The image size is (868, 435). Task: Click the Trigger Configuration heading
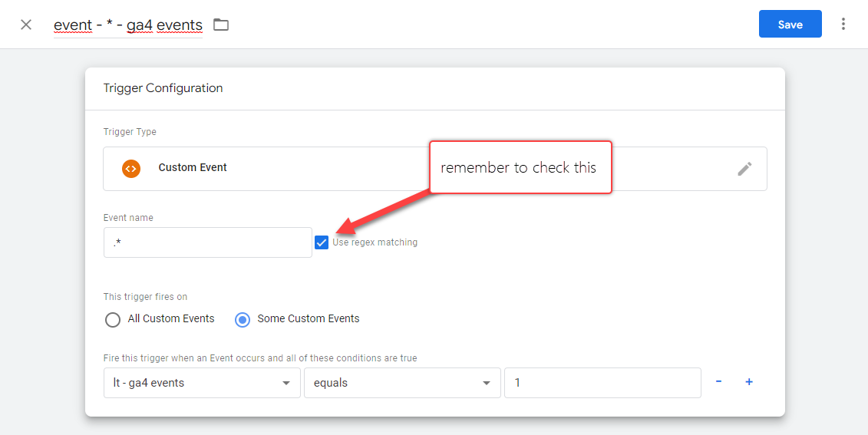pos(163,88)
